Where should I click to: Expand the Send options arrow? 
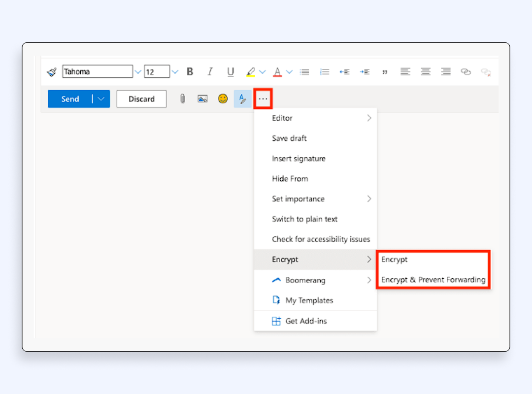pyautogui.click(x=101, y=99)
